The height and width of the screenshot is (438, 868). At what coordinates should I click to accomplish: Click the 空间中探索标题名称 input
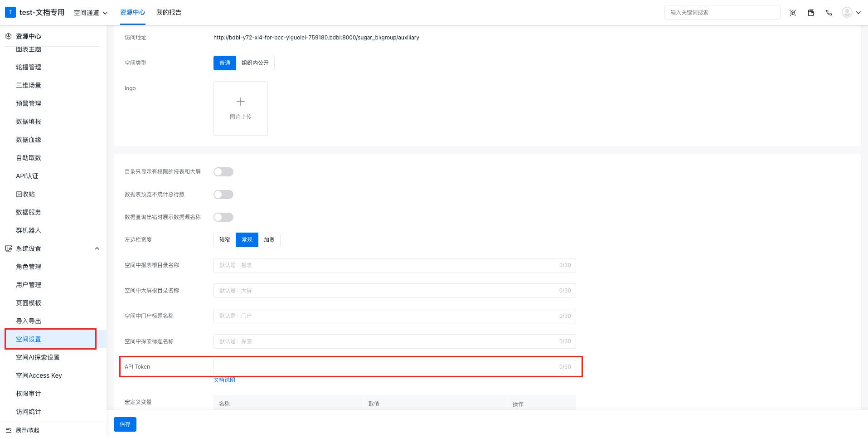coord(395,341)
